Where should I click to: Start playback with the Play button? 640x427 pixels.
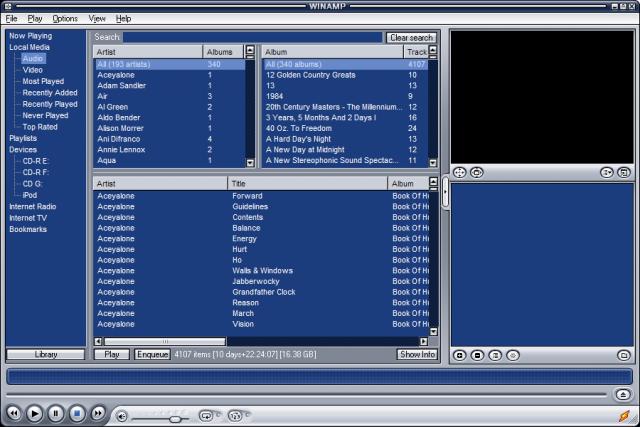[x=35, y=414]
